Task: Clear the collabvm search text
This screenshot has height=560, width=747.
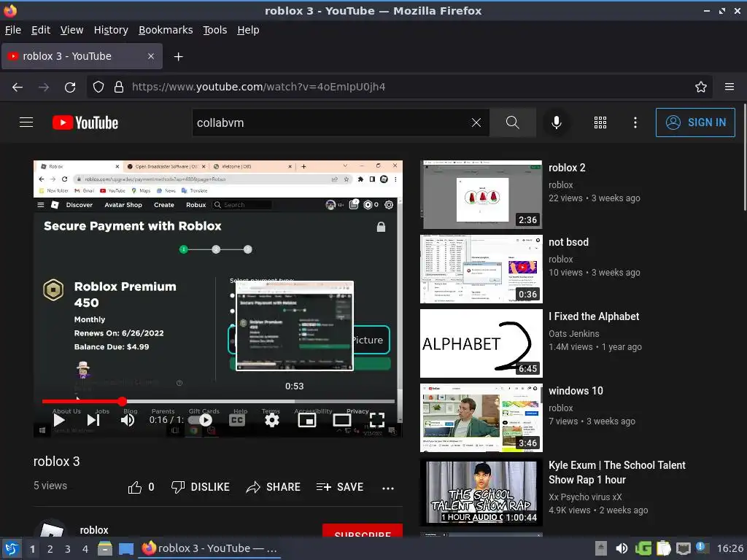Action: pos(476,122)
